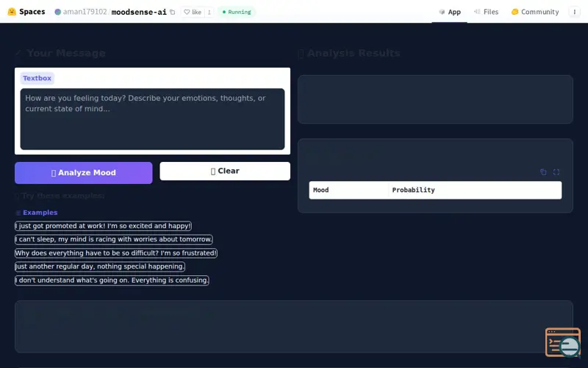Click the Textbox label
The width and height of the screenshot is (588, 368).
[37, 78]
